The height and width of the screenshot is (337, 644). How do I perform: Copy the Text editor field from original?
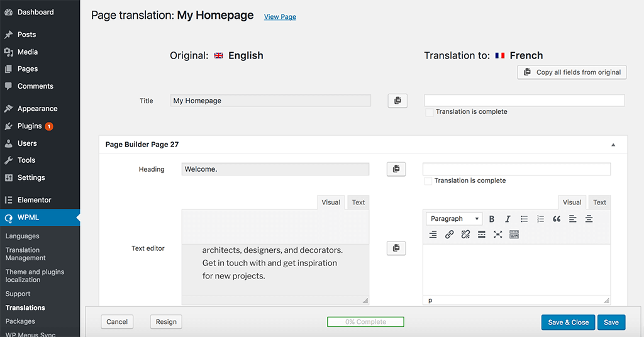point(396,248)
